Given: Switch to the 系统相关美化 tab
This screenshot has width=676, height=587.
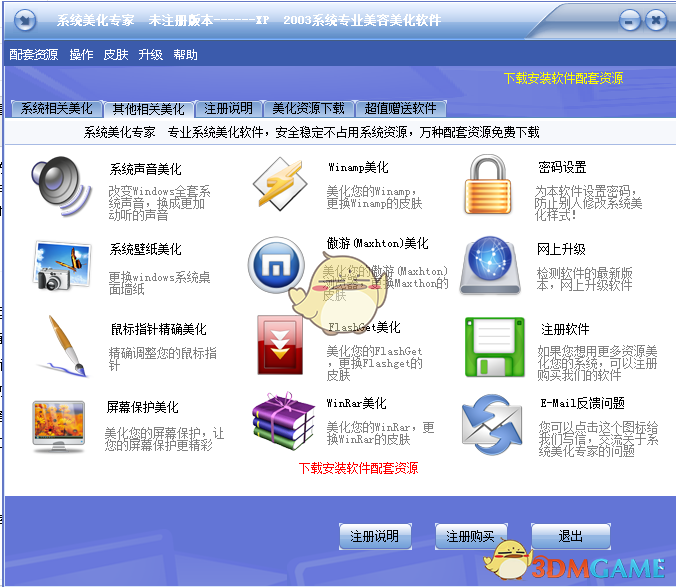Looking at the screenshot, I should point(56,108).
